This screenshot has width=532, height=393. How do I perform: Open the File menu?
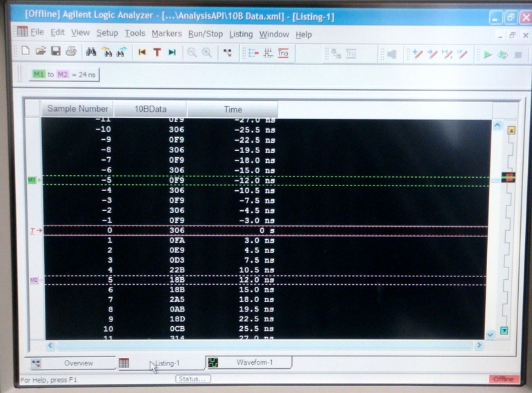click(x=37, y=32)
